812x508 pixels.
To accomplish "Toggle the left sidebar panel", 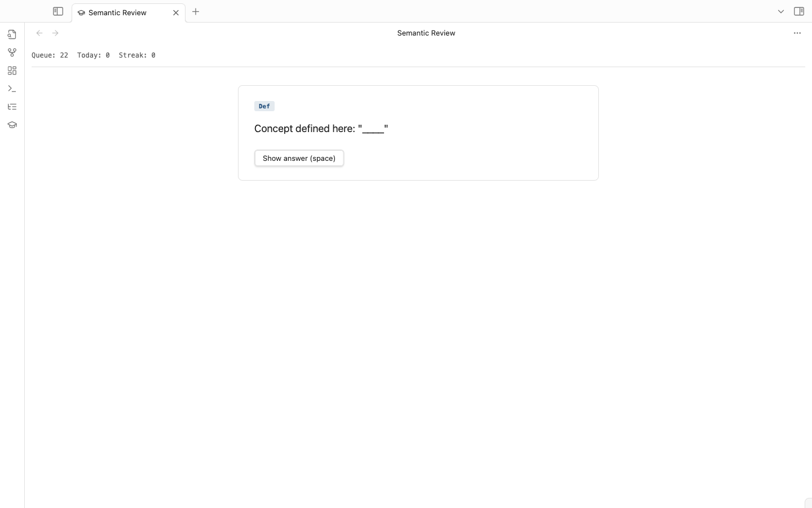I will [x=58, y=11].
